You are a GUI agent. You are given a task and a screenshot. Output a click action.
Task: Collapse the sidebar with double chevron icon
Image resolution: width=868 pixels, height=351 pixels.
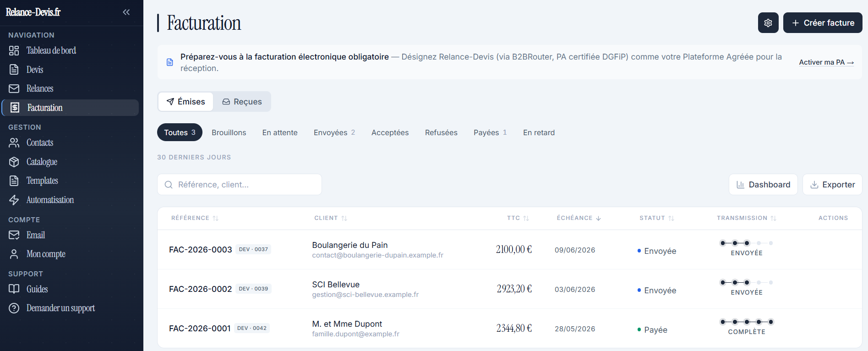[126, 12]
